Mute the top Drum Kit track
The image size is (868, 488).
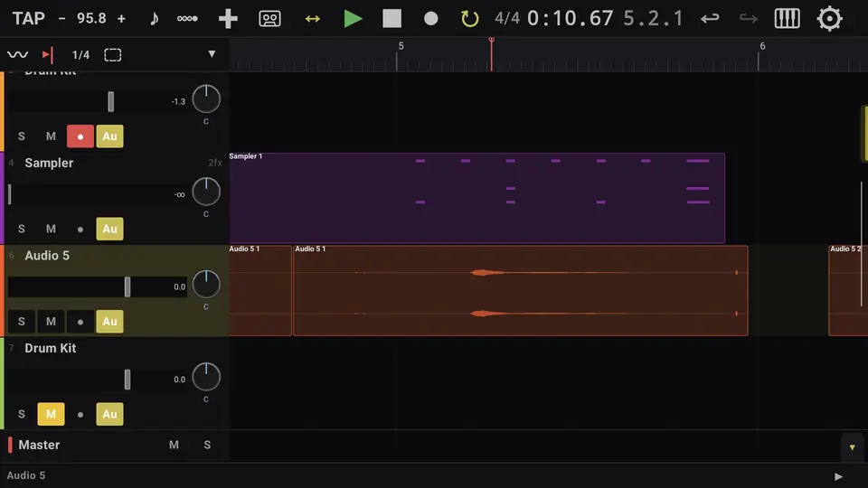point(51,136)
